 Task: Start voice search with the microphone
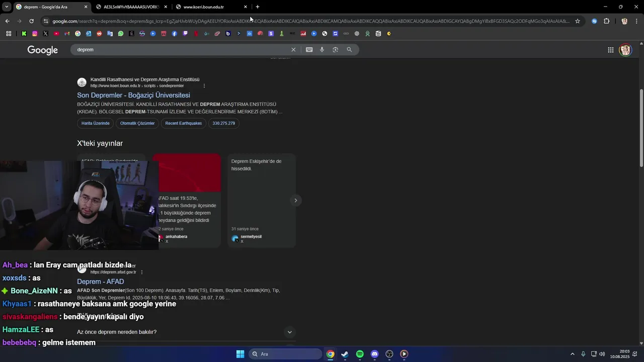click(x=322, y=50)
